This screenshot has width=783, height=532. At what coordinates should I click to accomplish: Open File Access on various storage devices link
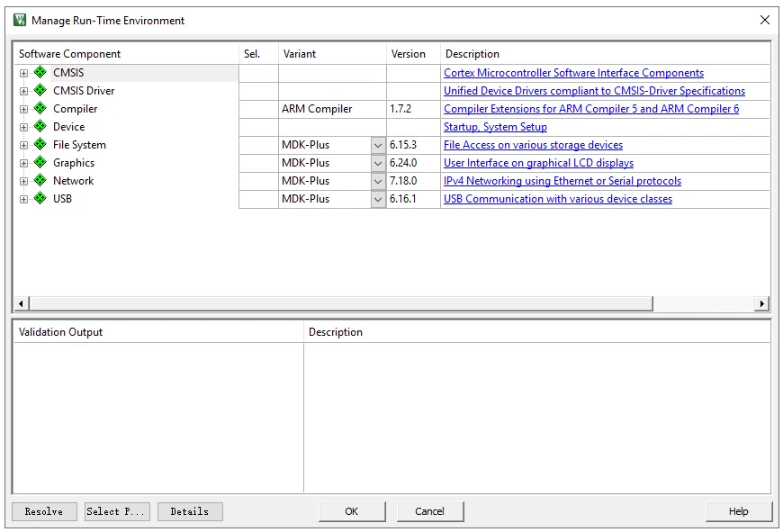[x=534, y=145]
